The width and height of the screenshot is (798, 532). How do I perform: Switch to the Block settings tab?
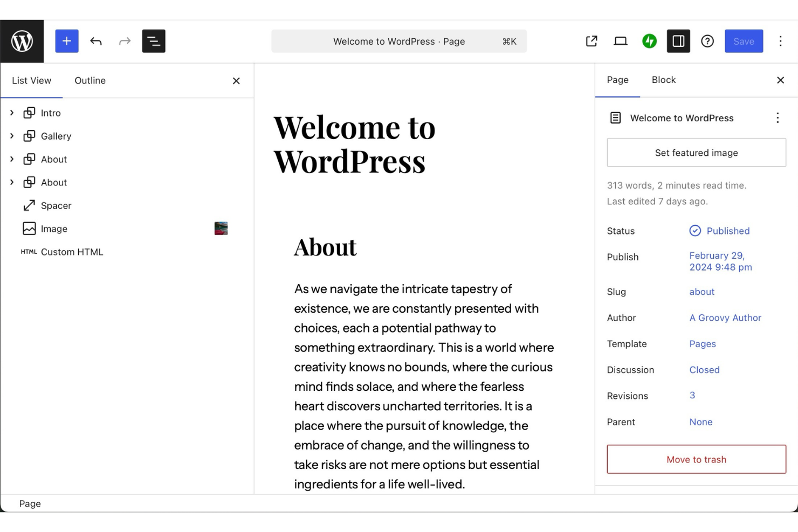click(x=664, y=80)
